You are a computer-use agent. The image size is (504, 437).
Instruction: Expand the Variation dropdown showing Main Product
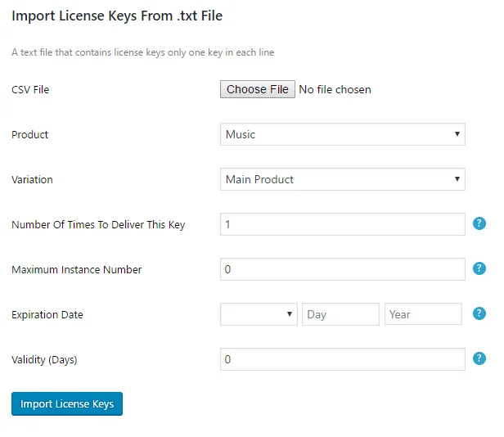342,179
